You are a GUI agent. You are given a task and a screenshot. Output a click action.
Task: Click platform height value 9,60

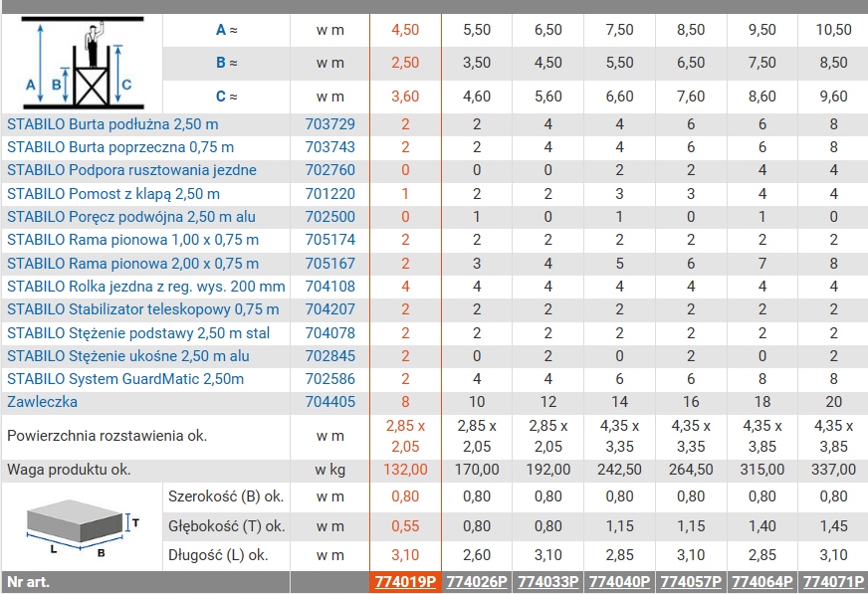click(834, 97)
